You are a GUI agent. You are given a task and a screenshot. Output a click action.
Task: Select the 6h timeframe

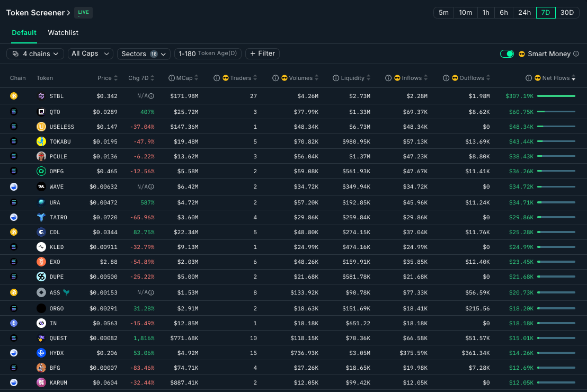[504, 13]
